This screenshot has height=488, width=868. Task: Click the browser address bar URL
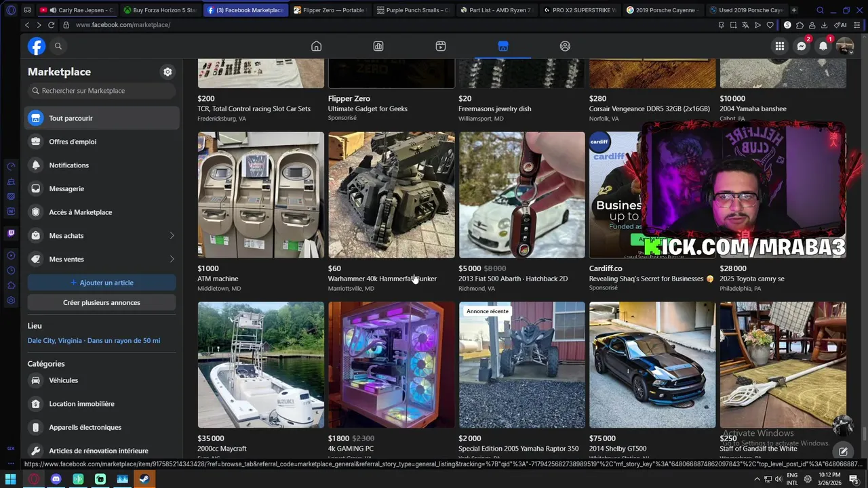coord(123,25)
